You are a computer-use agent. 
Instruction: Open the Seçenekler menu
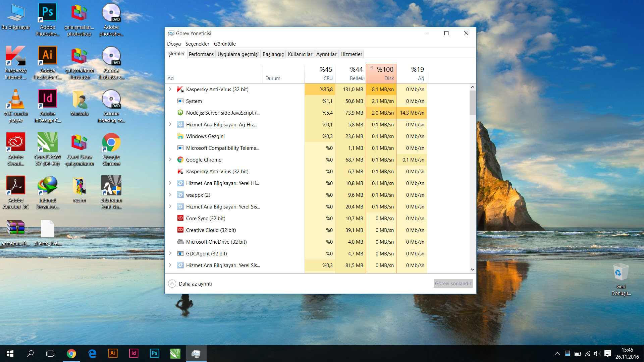pos(197,44)
